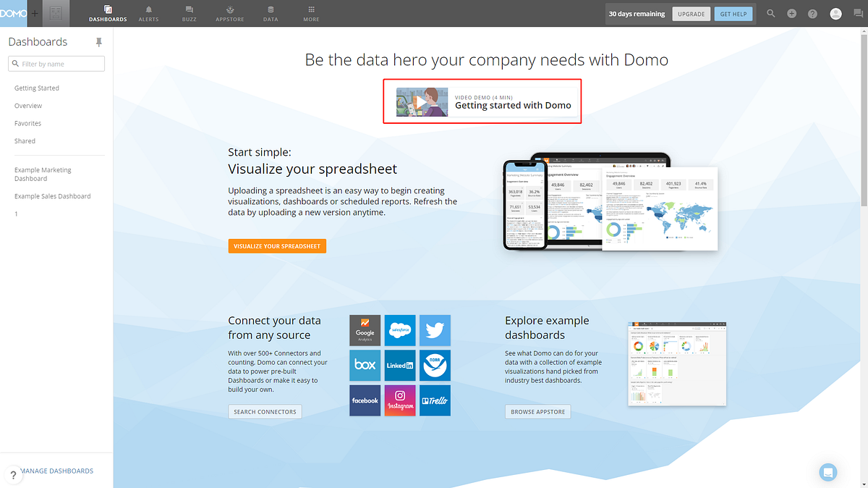Open search with the magnifier icon
The image size is (868, 488).
pyautogui.click(x=770, y=13)
